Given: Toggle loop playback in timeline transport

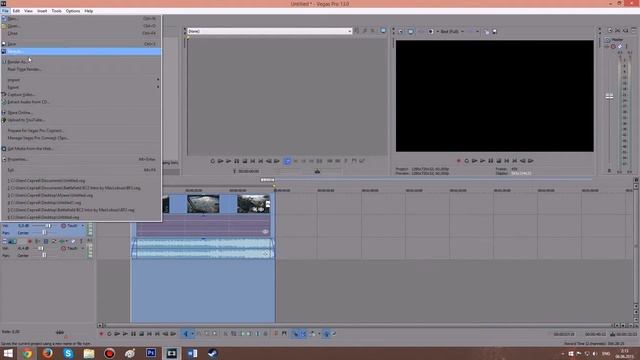Looking at the screenshot, I should (109, 334).
